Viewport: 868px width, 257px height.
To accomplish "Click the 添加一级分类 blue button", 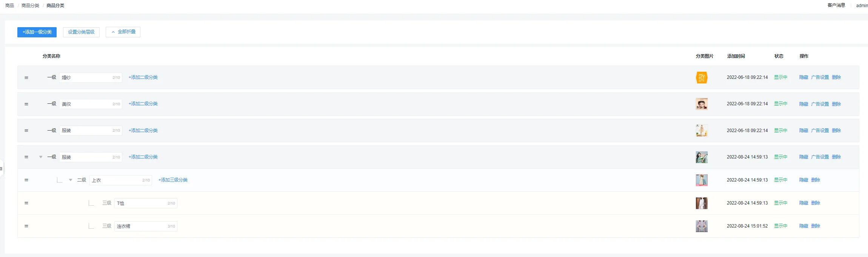I will 37,32.
